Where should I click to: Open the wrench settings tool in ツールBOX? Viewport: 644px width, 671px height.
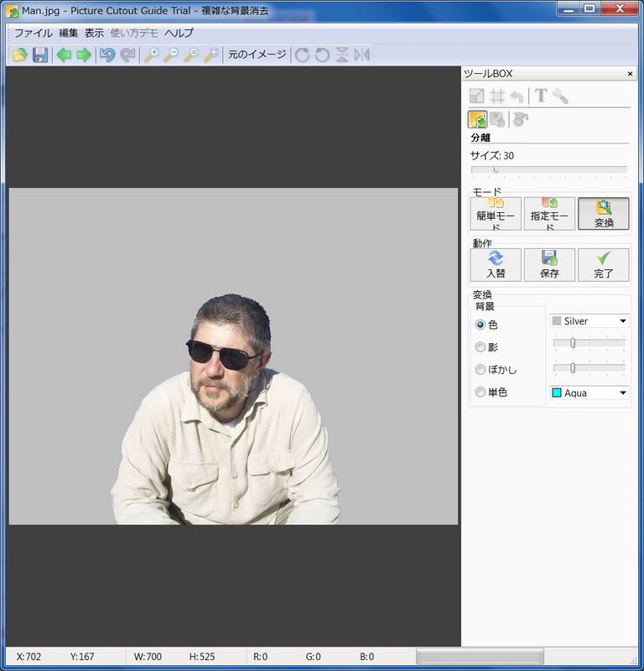[560, 96]
